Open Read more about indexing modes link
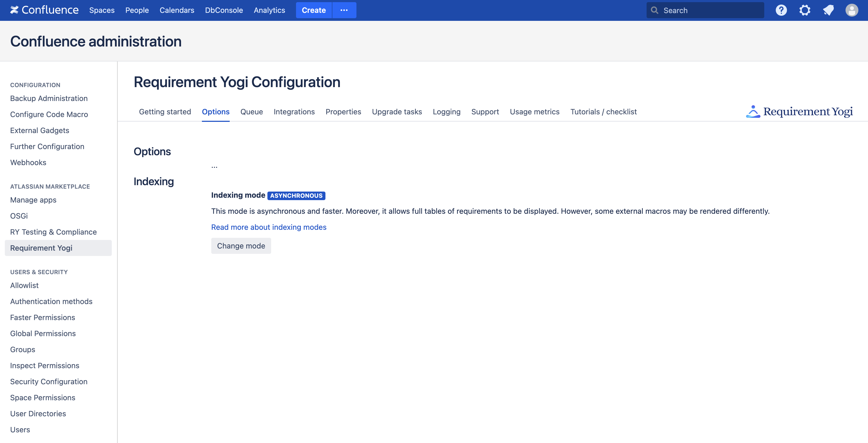The image size is (868, 443). pos(268,227)
